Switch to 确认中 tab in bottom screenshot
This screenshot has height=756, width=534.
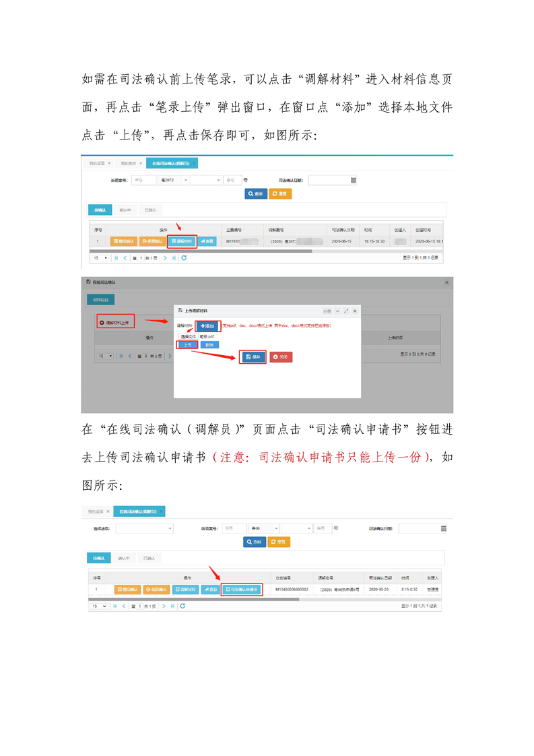tap(125, 558)
